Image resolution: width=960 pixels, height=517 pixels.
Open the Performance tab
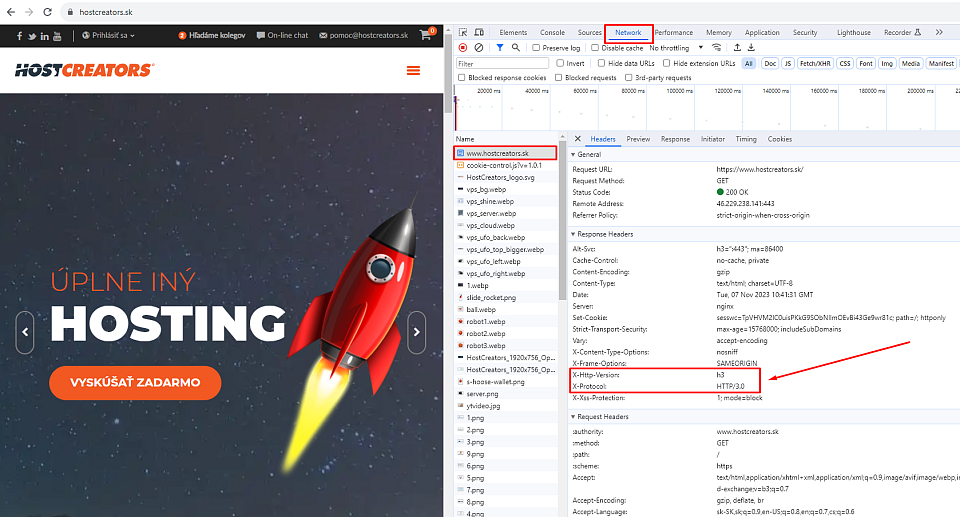pyautogui.click(x=673, y=32)
